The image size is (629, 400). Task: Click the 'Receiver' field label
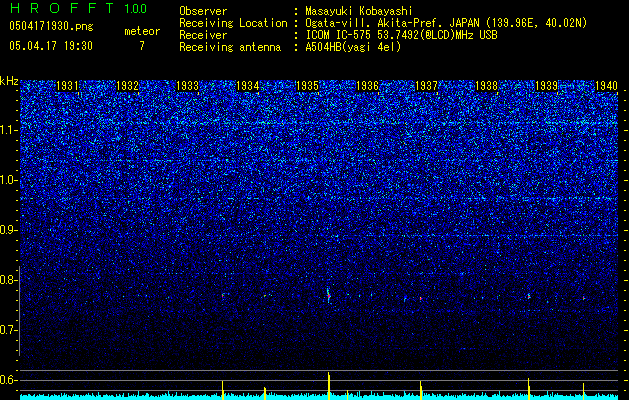(x=203, y=35)
